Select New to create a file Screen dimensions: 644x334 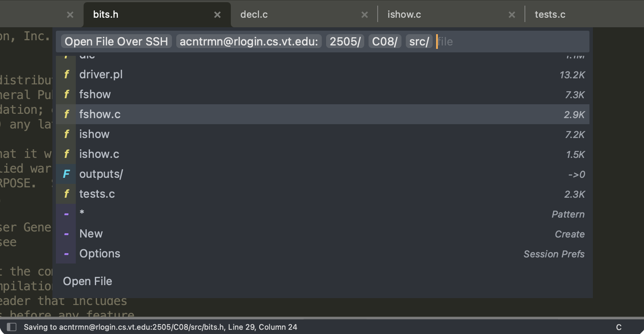pyautogui.click(x=91, y=233)
